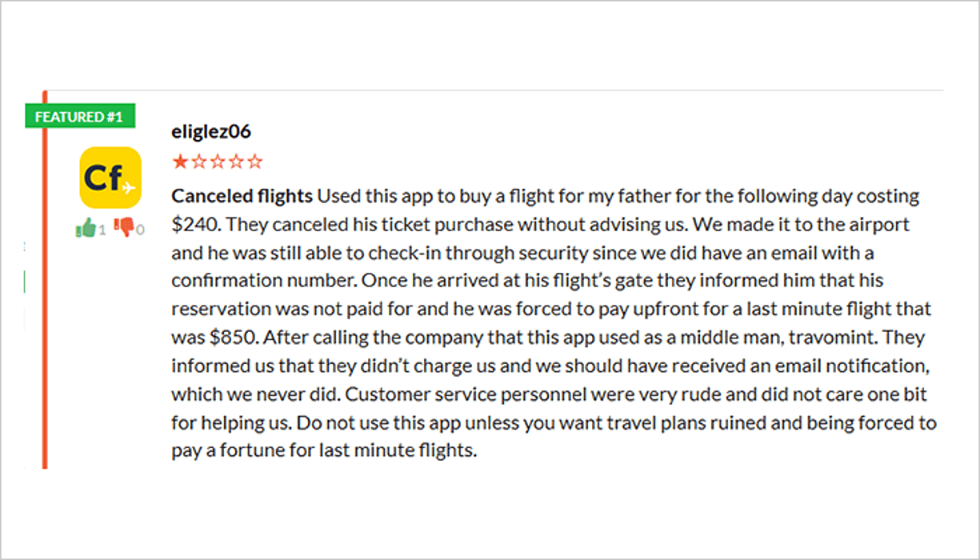Click the thumbs-down count of 0

click(140, 230)
